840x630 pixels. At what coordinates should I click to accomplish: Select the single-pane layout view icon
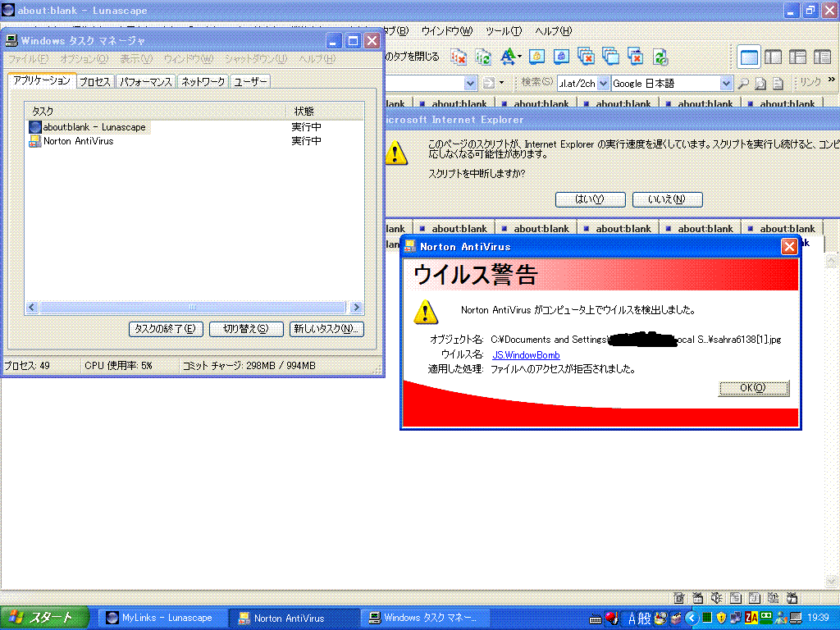click(748, 57)
